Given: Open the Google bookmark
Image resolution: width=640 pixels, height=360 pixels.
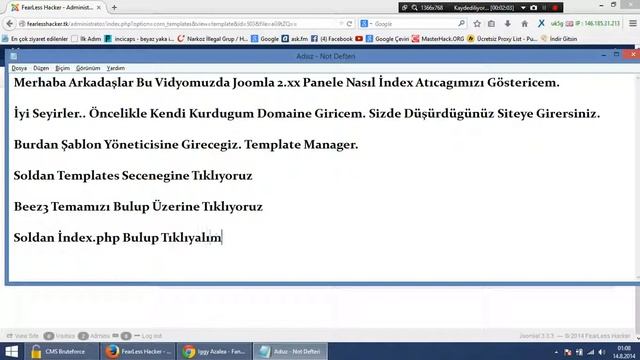Looking at the screenshot, I should pos(265,39).
